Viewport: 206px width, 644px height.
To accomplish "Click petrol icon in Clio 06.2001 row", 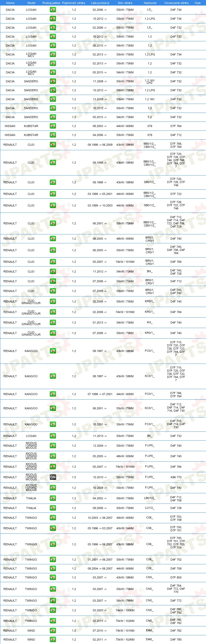I will (x=53, y=223).
